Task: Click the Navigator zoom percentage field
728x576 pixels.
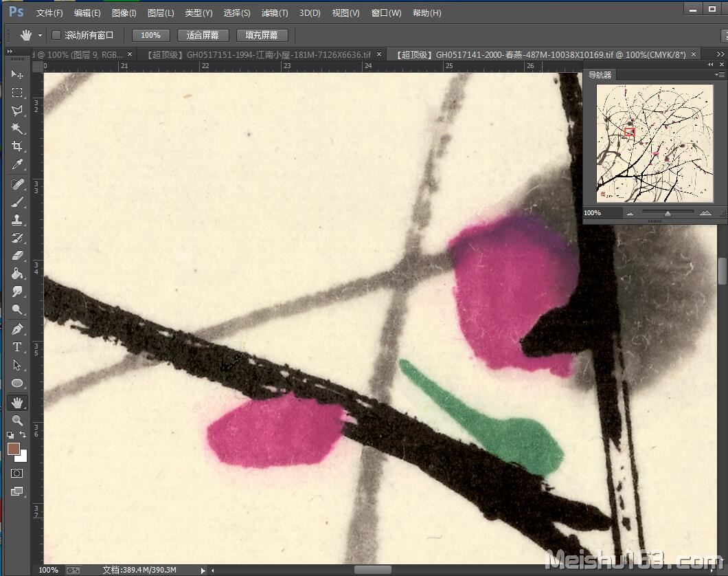Action: click(x=602, y=213)
